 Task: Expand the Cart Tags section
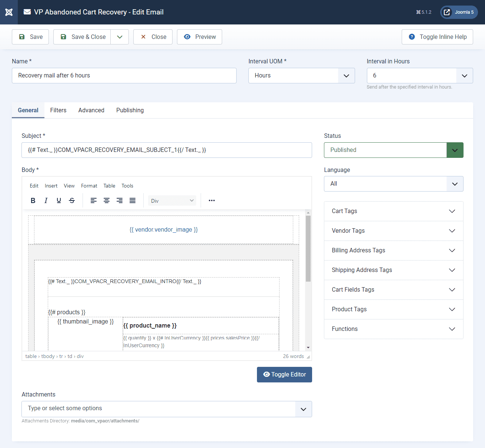tap(394, 211)
